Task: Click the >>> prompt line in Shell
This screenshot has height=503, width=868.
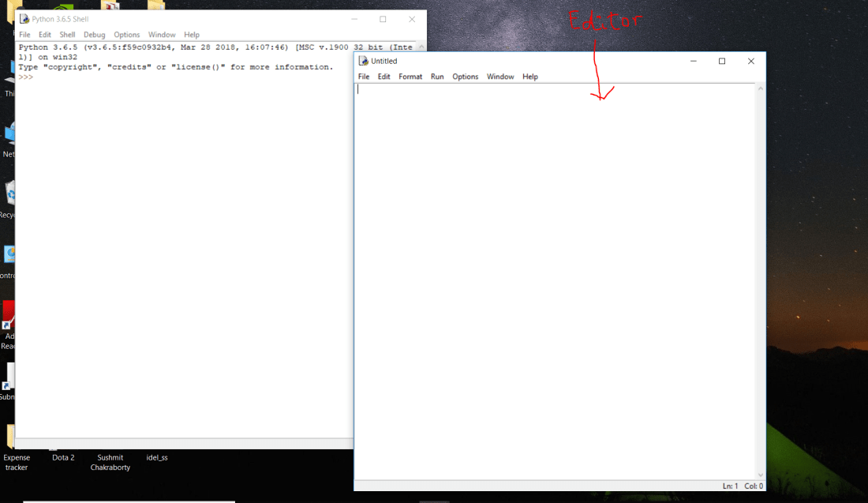Action: 26,77
